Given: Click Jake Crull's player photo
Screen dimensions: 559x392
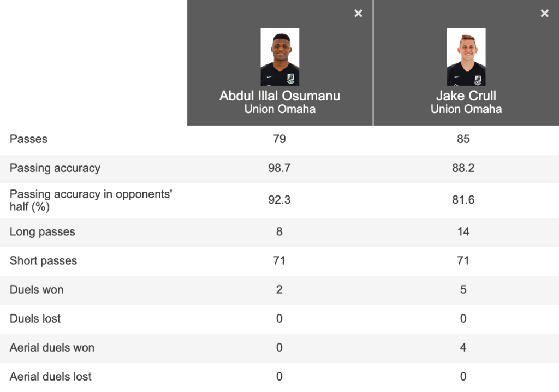Looking at the screenshot, I should coord(466,57).
